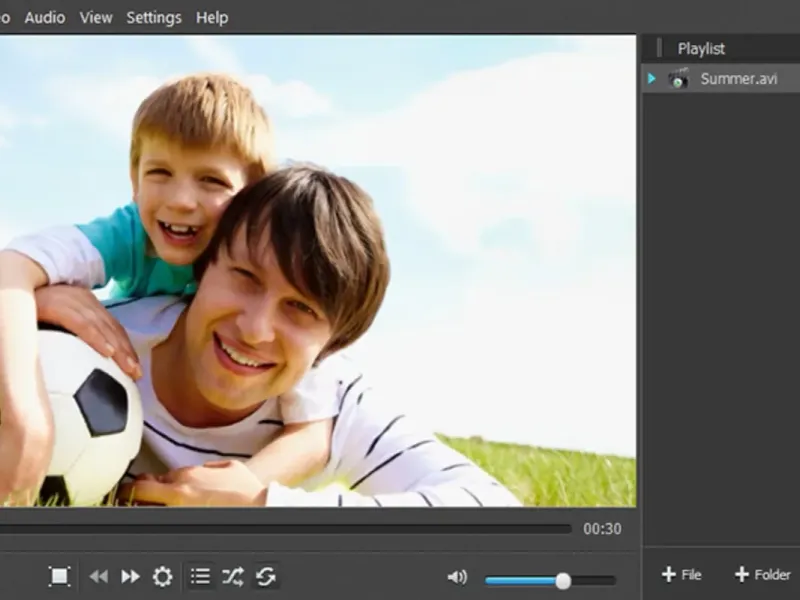The height and width of the screenshot is (600, 800).
Task: Click the video playback area
Action: (317, 270)
